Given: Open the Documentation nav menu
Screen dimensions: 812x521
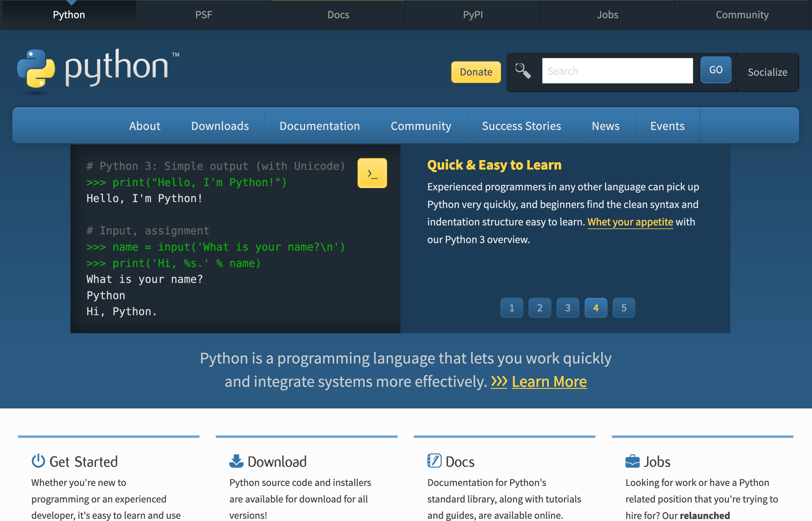Looking at the screenshot, I should 320,126.
